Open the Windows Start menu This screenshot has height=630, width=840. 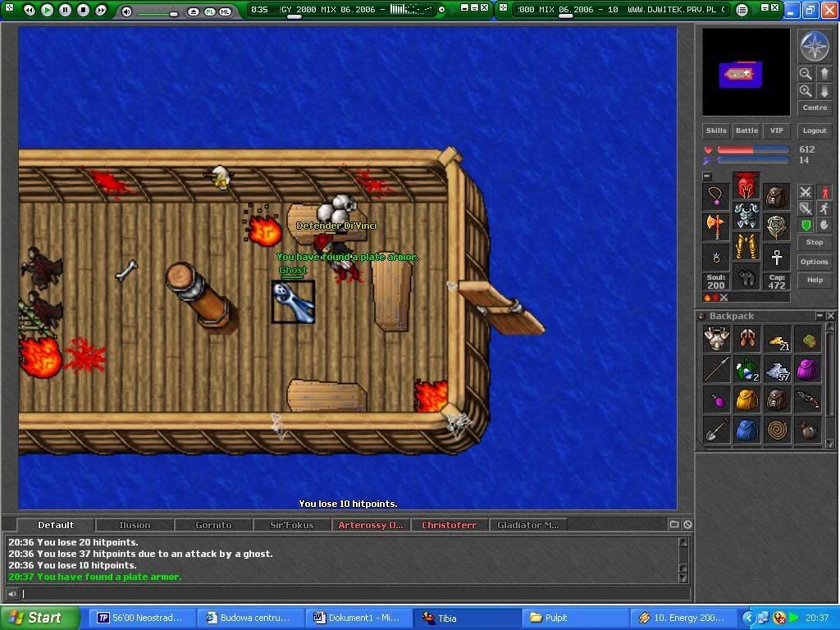pyautogui.click(x=40, y=618)
